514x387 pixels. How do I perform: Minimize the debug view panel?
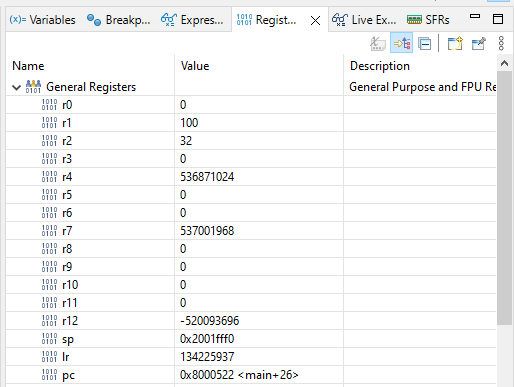point(475,16)
